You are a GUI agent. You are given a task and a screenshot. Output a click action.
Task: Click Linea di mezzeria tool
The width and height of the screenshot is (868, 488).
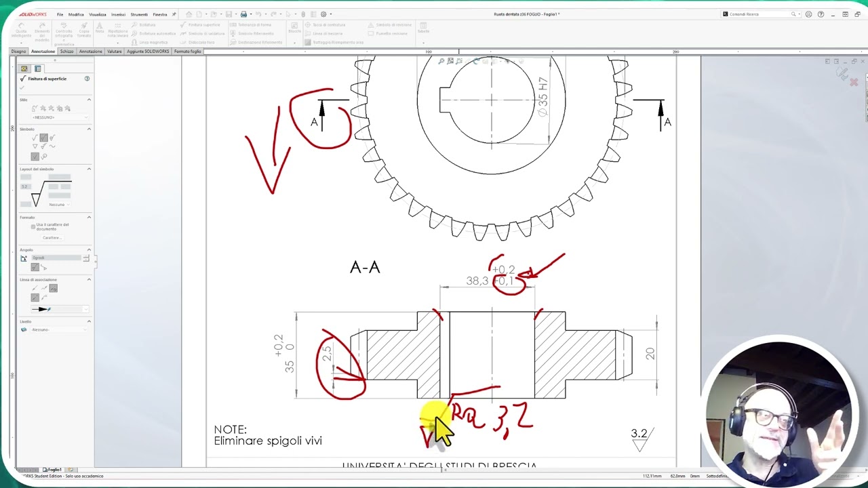[324, 33]
